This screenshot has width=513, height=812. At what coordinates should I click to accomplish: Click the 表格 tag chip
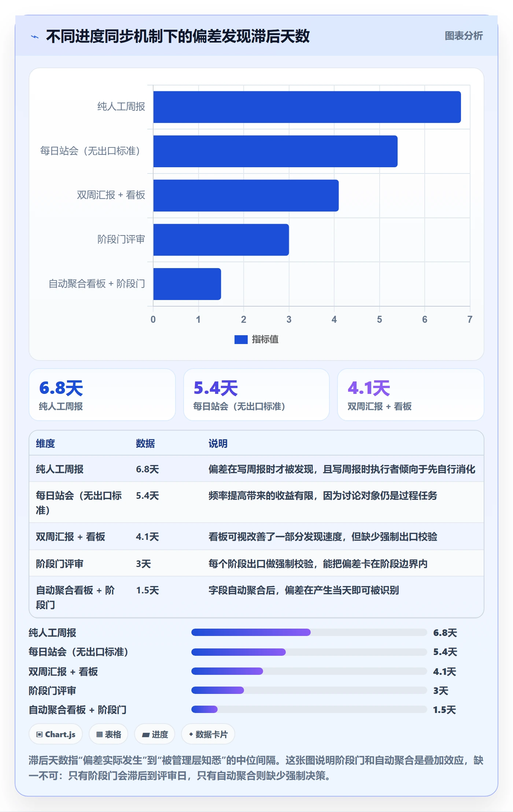pyautogui.click(x=108, y=734)
